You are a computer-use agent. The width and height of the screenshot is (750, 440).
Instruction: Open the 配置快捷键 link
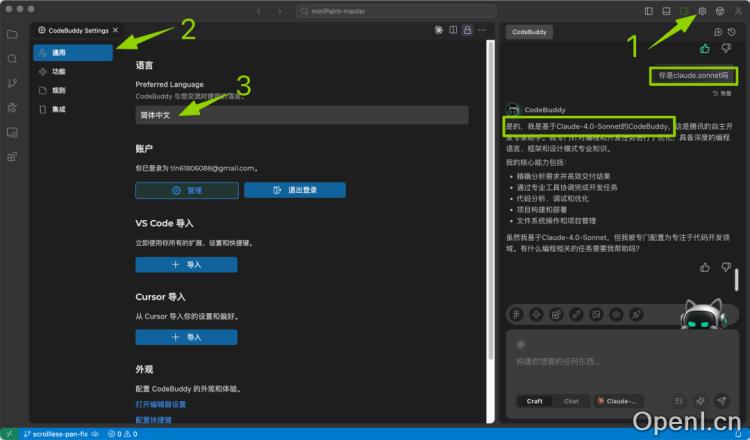point(154,419)
